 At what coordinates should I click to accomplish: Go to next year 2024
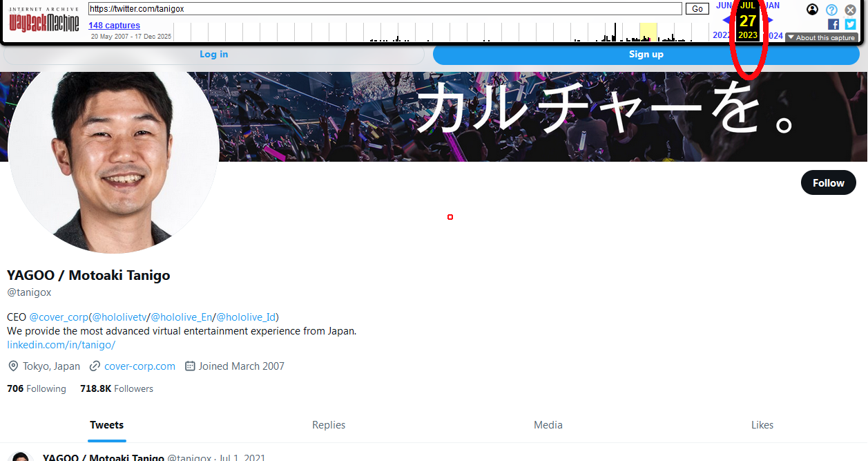[x=775, y=35]
